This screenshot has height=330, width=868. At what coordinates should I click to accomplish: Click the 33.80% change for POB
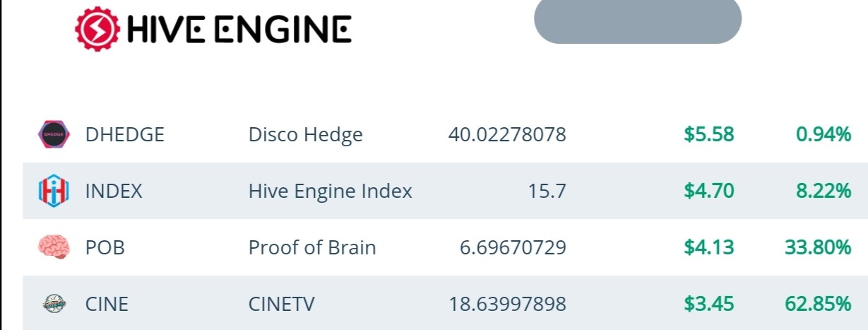818,247
